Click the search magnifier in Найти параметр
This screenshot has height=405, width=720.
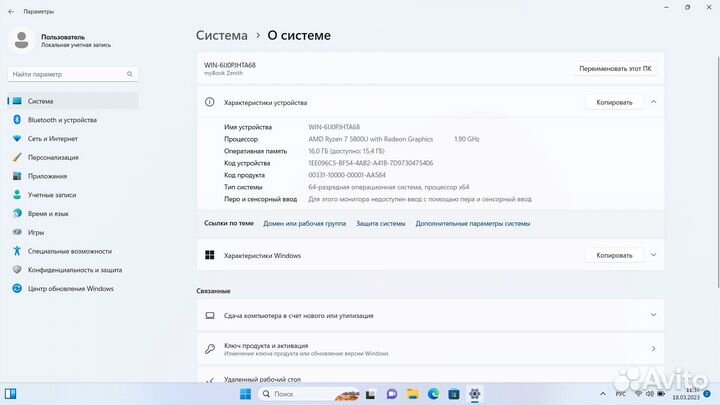click(129, 74)
